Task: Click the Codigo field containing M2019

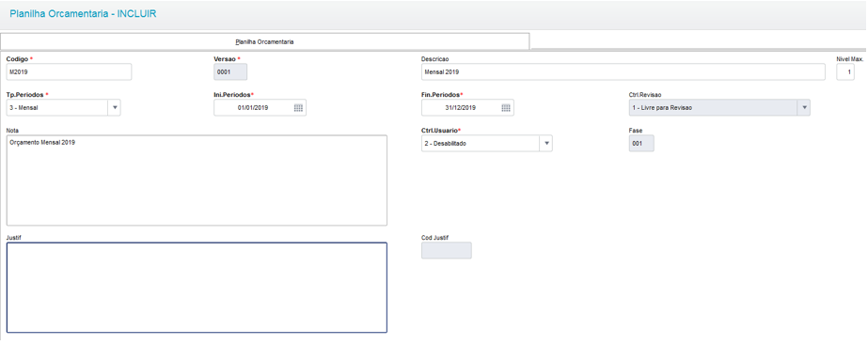Action: [70, 72]
